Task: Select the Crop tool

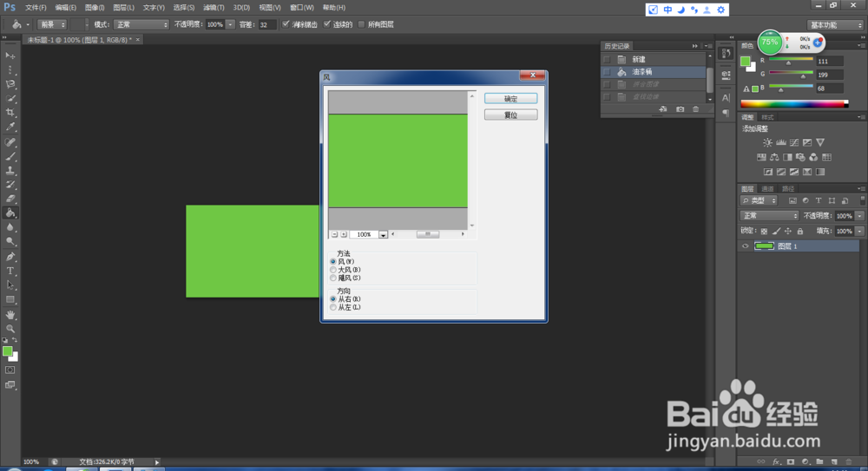Action: [10, 113]
